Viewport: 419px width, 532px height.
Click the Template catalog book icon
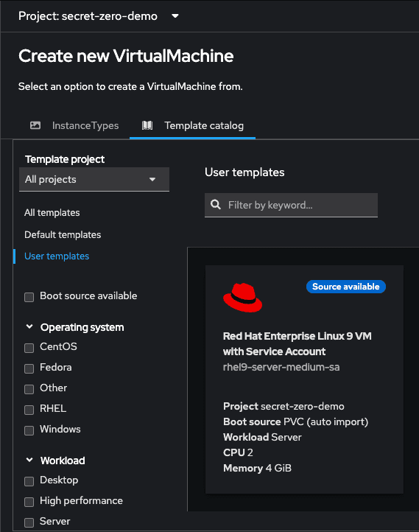pos(147,125)
